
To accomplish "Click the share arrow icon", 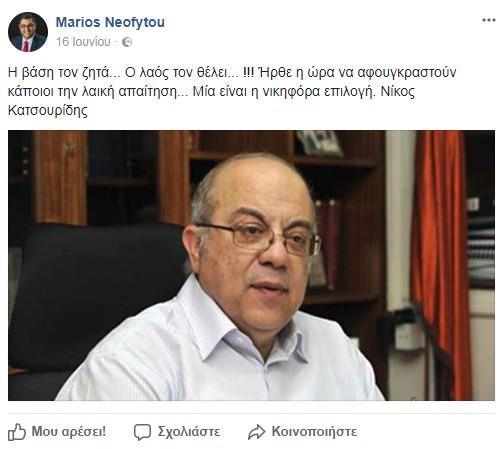I will (256, 432).
